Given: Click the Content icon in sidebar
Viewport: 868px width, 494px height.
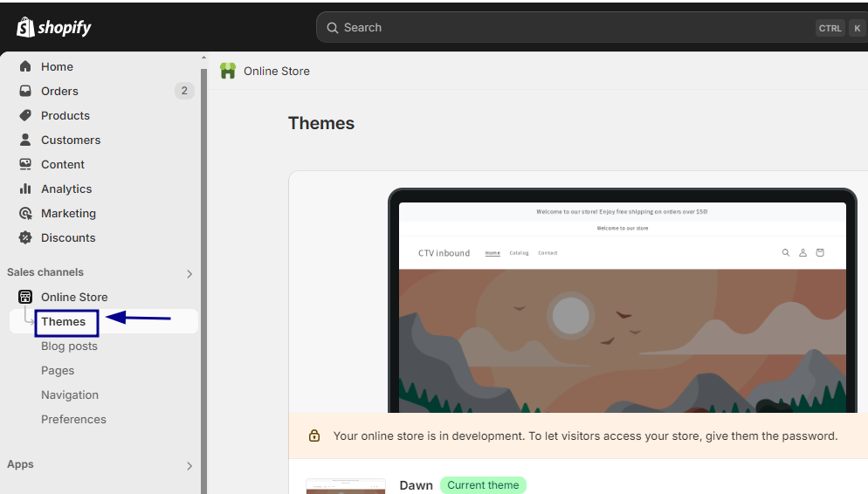Looking at the screenshot, I should pos(25,164).
